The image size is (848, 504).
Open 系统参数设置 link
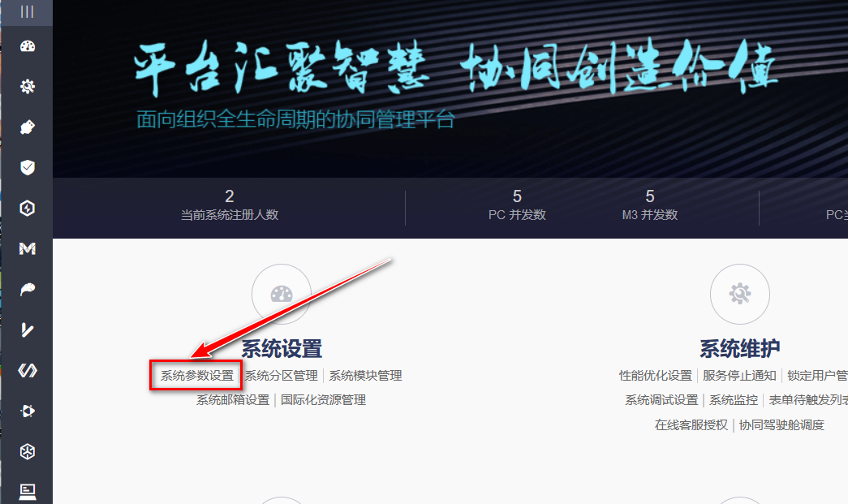pyautogui.click(x=197, y=376)
